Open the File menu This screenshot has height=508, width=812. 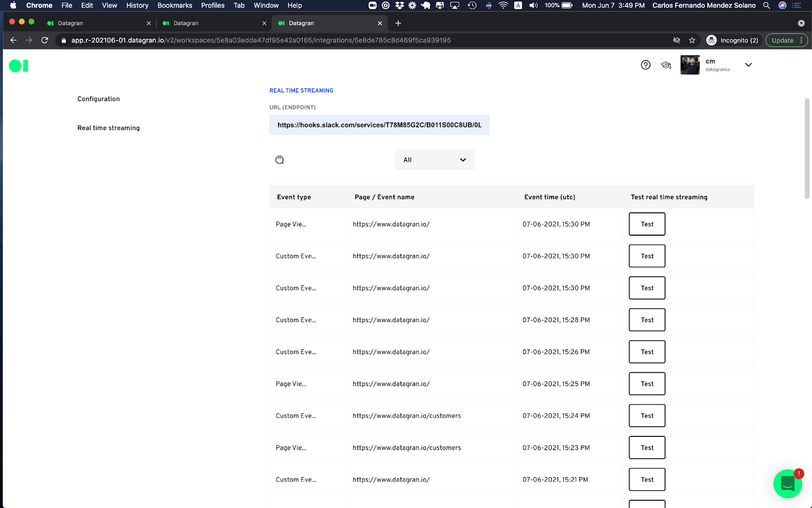[67, 5]
